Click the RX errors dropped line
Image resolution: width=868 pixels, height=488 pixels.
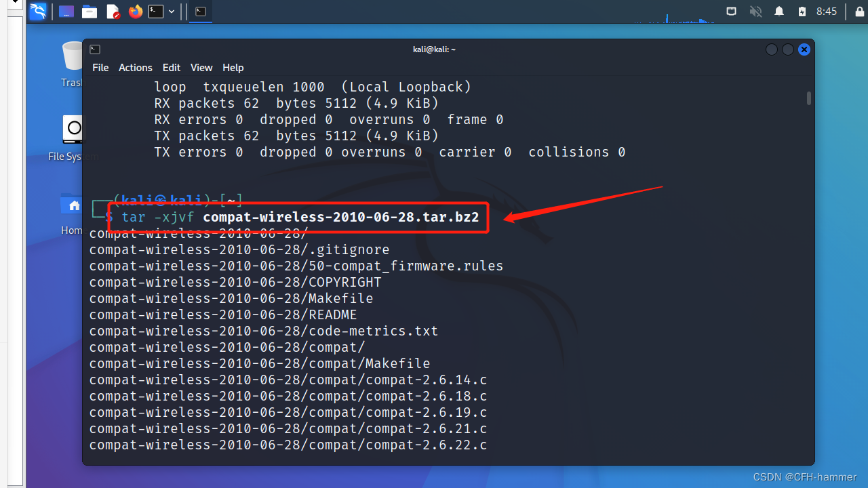[329, 119]
